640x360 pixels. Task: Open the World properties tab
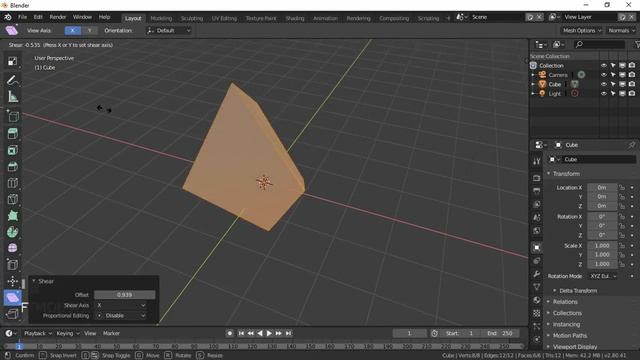[x=537, y=231]
